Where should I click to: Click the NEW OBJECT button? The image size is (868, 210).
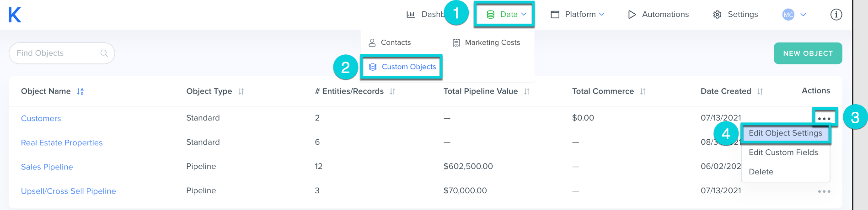(808, 53)
